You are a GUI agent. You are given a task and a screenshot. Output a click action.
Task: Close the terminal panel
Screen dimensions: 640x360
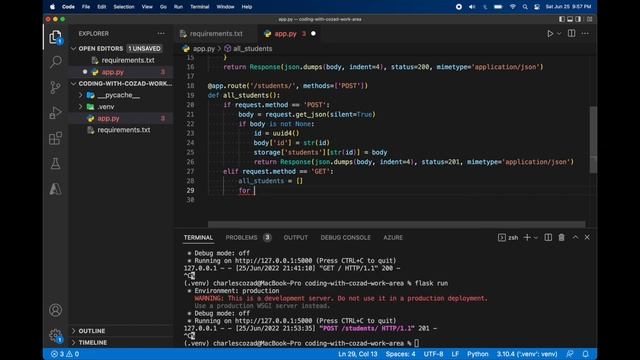coord(587,237)
